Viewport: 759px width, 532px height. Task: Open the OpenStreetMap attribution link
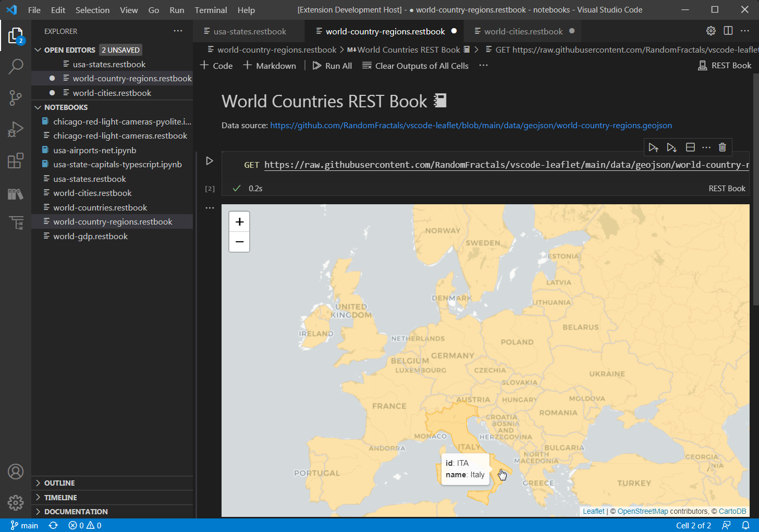pyautogui.click(x=643, y=511)
